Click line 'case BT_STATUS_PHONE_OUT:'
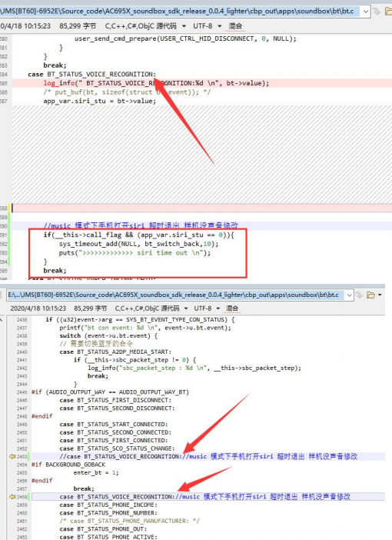Screen dimensions: 392x540 coord(103,529)
